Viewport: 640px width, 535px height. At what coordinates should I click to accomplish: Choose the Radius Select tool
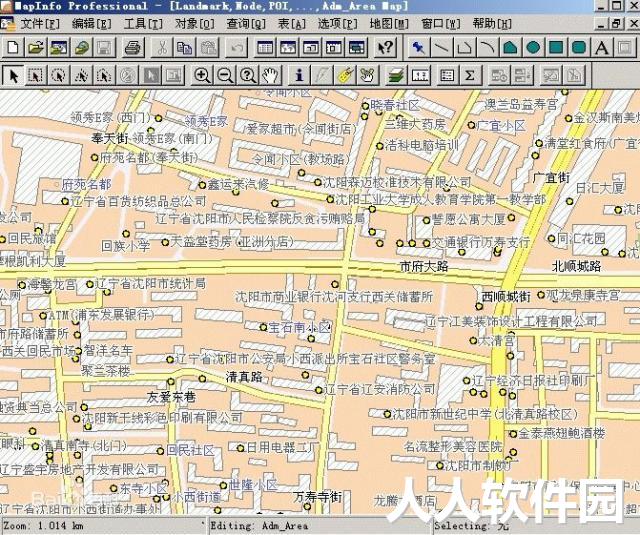tap(58, 75)
